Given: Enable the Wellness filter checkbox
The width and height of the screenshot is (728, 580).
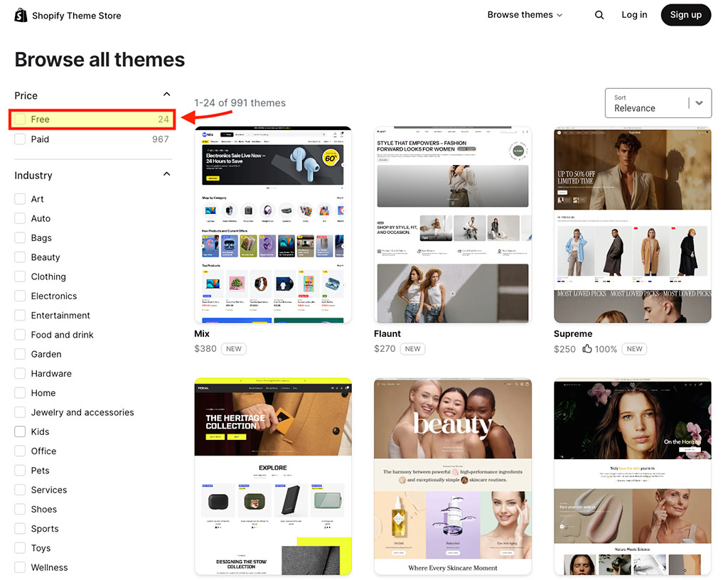Looking at the screenshot, I should coord(21,567).
